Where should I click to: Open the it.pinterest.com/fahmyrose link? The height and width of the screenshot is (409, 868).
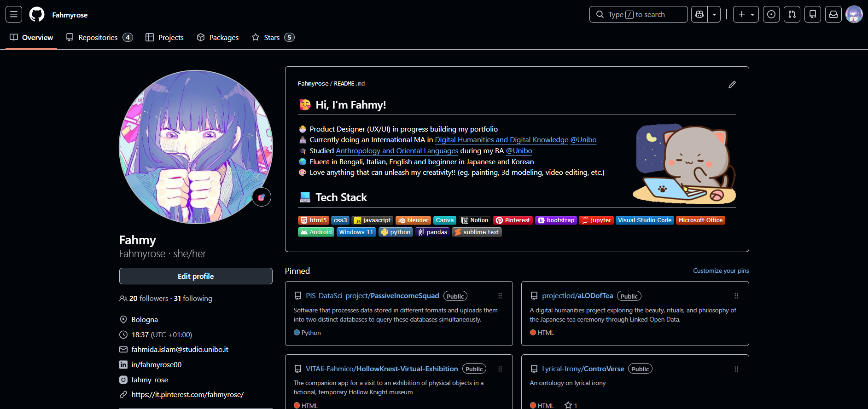pos(187,394)
